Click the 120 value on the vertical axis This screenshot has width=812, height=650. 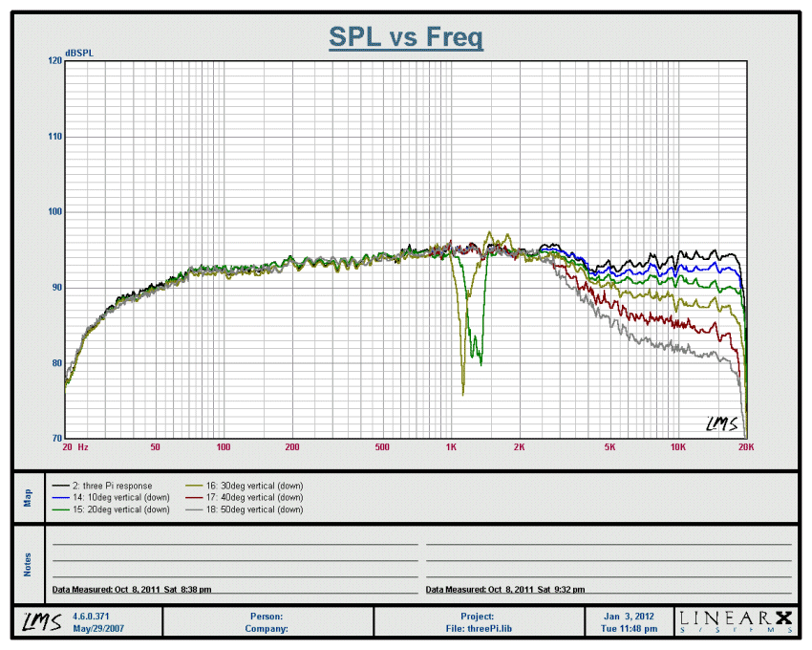[x=54, y=60]
